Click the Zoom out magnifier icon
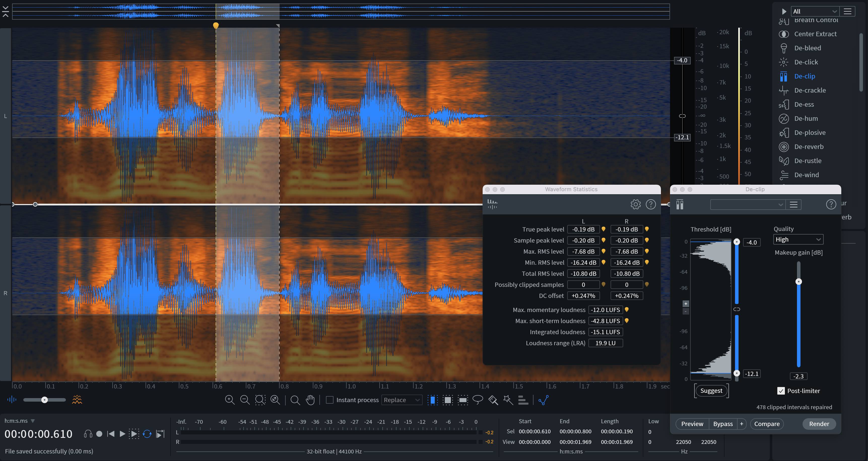The height and width of the screenshot is (461, 868). 245,400
